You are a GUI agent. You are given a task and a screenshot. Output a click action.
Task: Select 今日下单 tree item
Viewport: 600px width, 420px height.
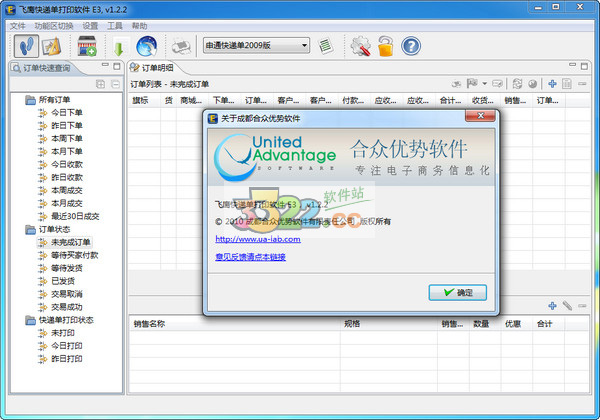pos(60,112)
